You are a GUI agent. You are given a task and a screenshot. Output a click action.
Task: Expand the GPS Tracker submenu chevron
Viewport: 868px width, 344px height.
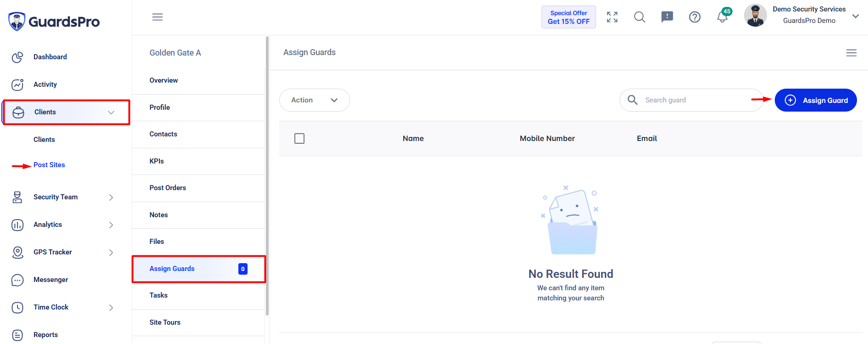click(x=111, y=252)
